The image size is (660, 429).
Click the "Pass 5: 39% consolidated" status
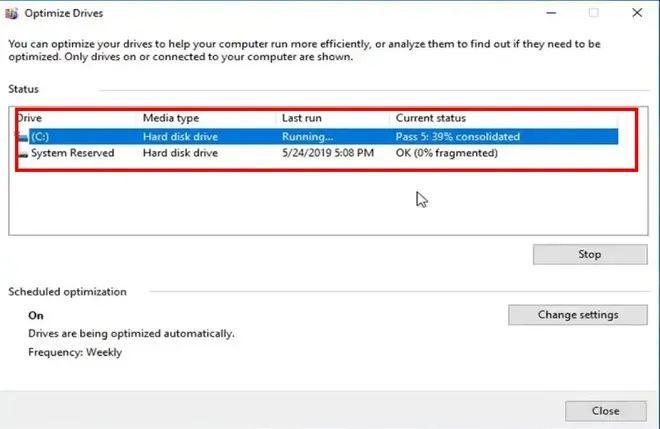pos(458,137)
